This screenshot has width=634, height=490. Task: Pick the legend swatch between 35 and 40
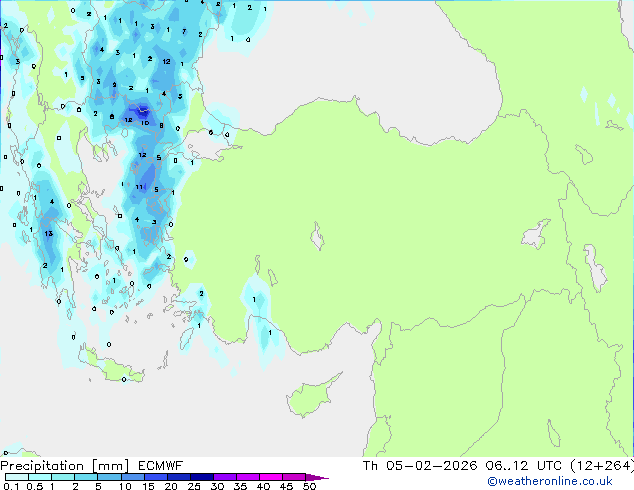tap(247, 477)
